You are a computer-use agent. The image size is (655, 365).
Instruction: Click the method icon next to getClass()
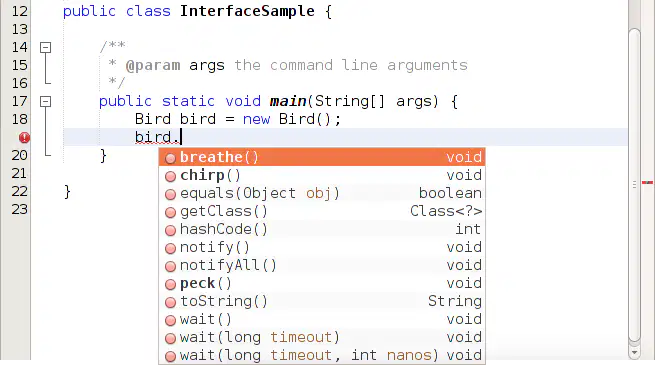pos(170,212)
